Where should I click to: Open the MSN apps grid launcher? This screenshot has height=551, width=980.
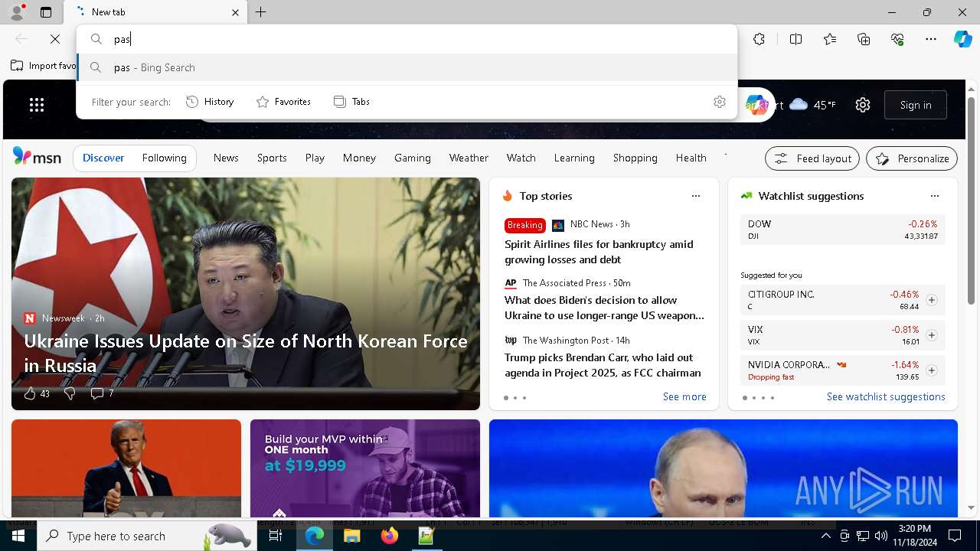coord(37,105)
